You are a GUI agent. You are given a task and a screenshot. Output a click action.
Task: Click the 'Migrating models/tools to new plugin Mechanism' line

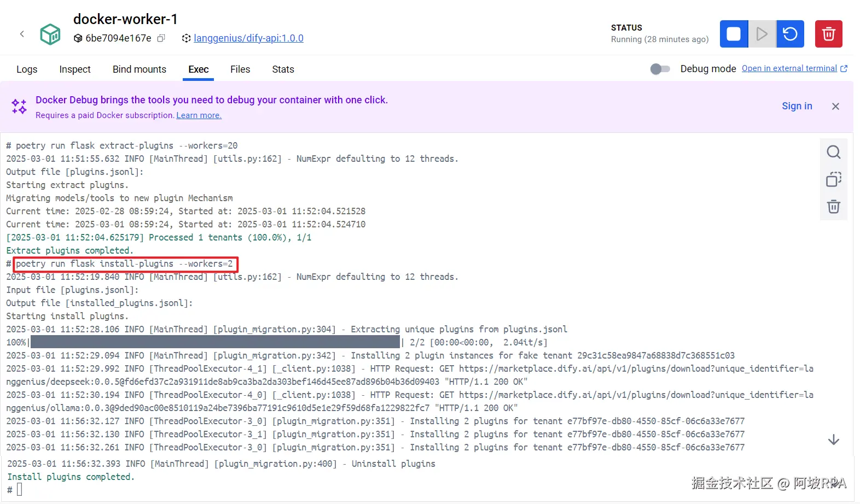coord(119,198)
